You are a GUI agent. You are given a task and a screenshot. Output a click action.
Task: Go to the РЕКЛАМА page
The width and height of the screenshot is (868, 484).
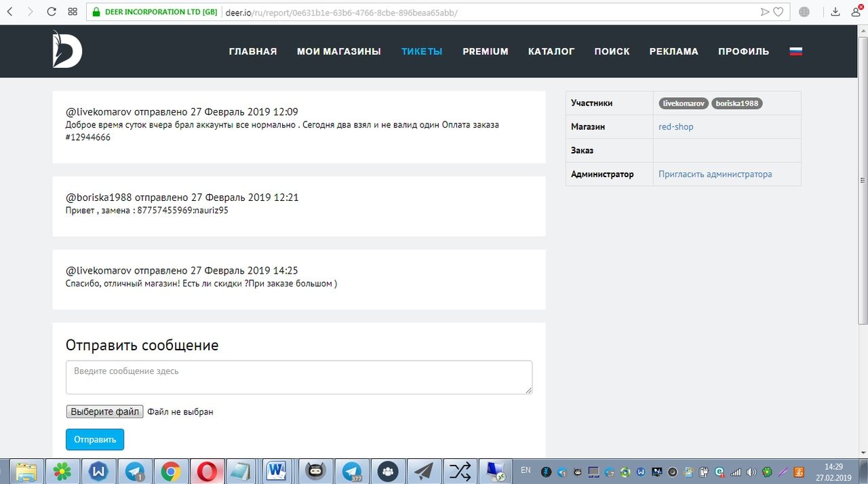[x=674, y=52]
